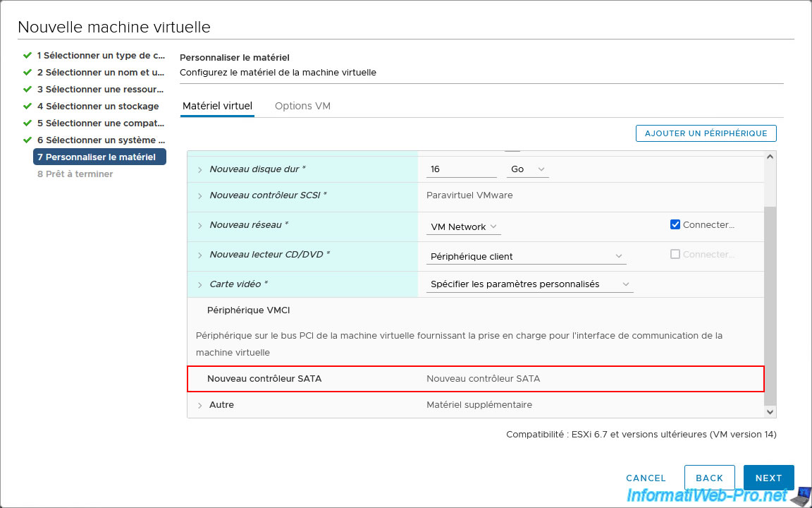
Task: Expand the Autre hardware row
Action: click(x=200, y=406)
